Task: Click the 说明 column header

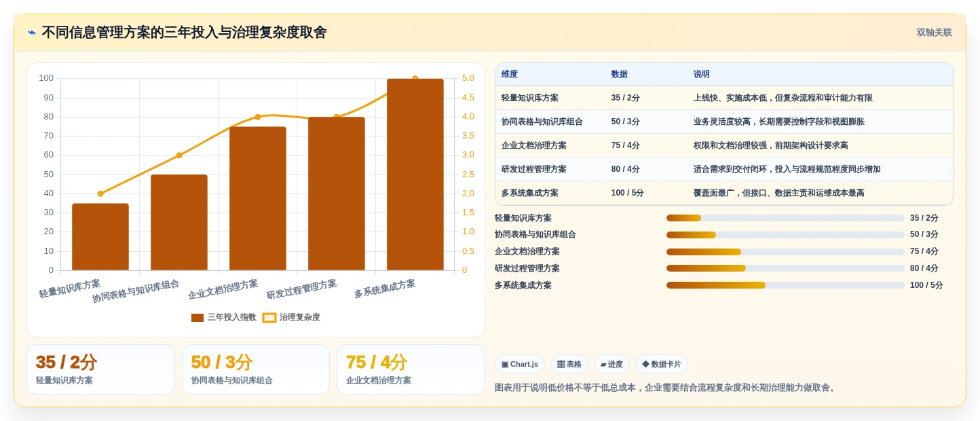Action: pyautogui.click(x=702, y=75)
